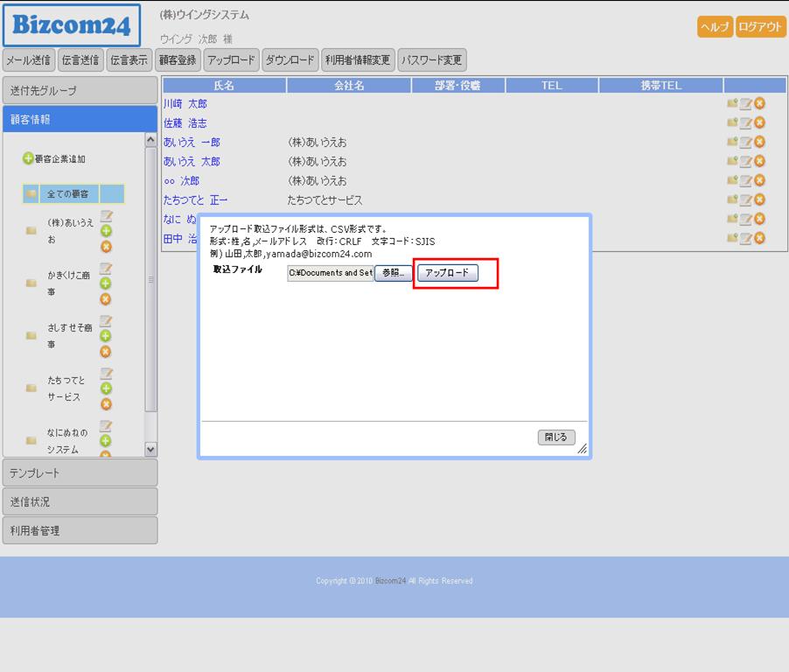The height and width of the screenshot is (672, 789).
Task: Click orange delete icon beside さしすせそ商事
Action: [x=106, y=352]
